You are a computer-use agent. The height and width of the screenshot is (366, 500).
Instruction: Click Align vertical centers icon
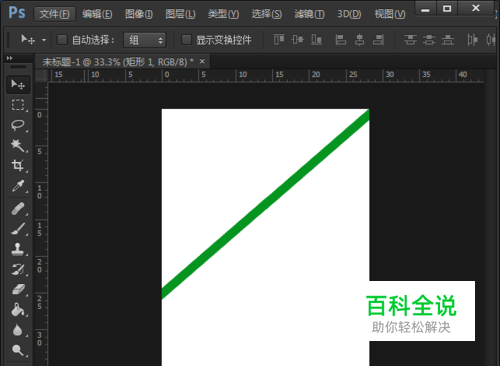pos(298,40)
